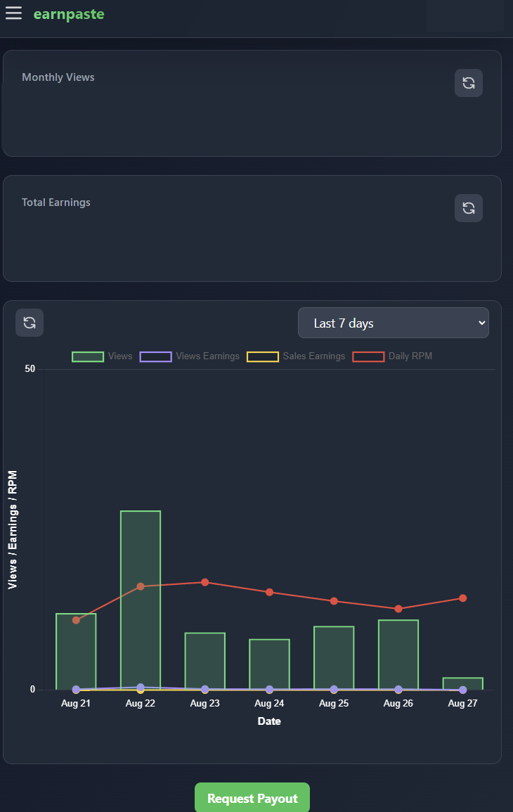Click the yellow Sales Earnings legend box
The width and height of the screenshot is (513, 812).
[262, 356]
